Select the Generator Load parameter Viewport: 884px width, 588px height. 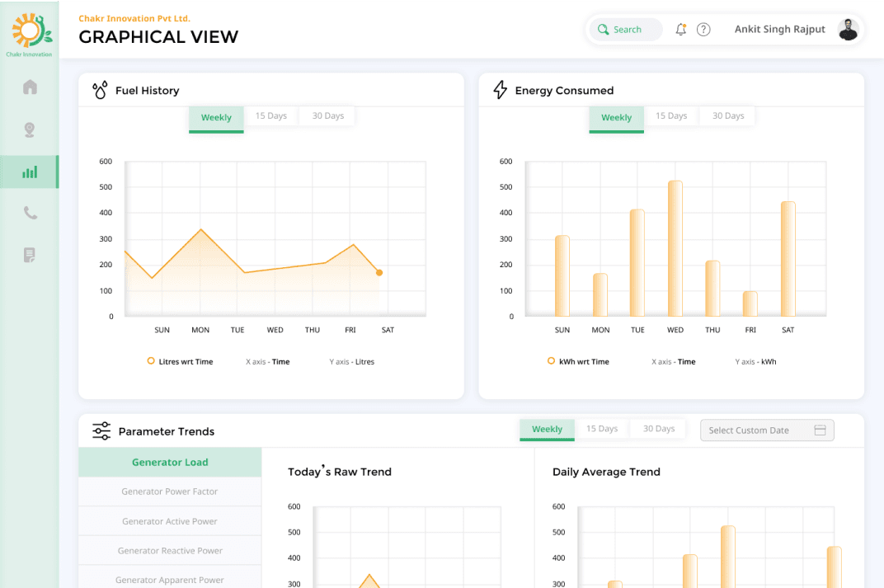click(170, 463)
